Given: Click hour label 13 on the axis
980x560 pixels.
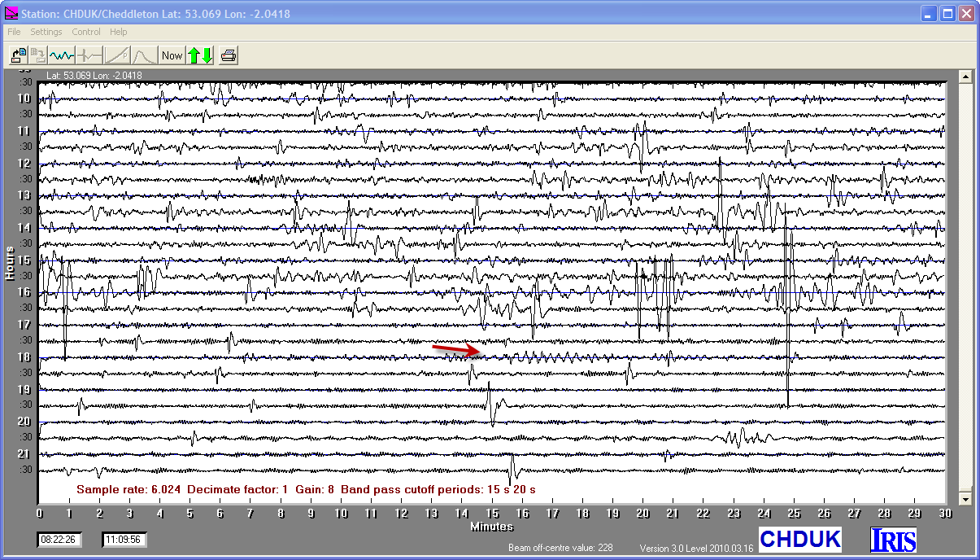Looking at the screenshot, I should click(x=24, y=195).
